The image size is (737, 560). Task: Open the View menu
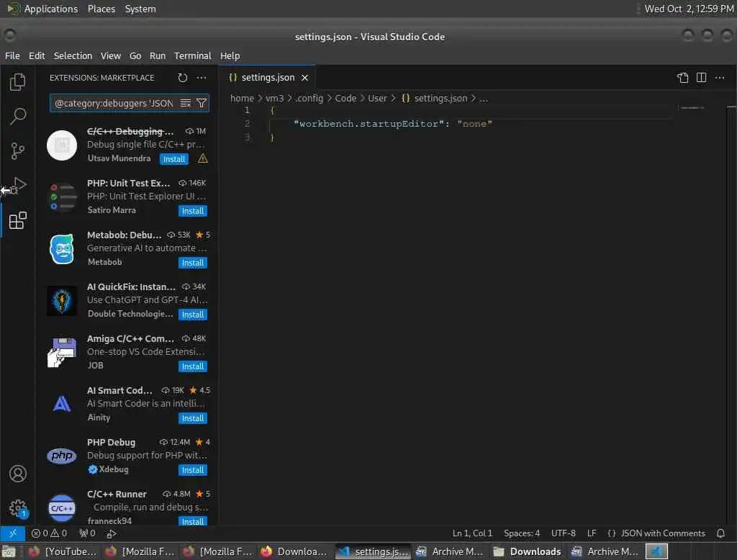pyautogui.click(x=110, y=55)
